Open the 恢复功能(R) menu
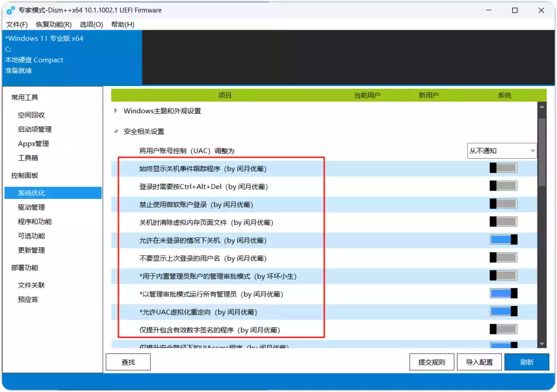This screenshot has width=557, height=392. (54, 25)
